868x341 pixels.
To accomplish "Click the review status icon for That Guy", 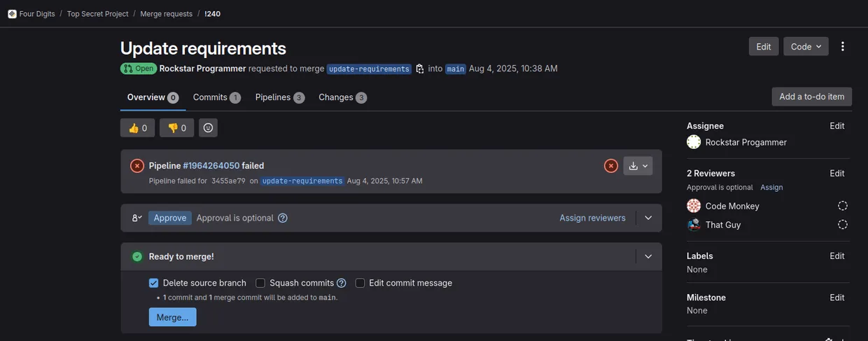I will [843, 225].
